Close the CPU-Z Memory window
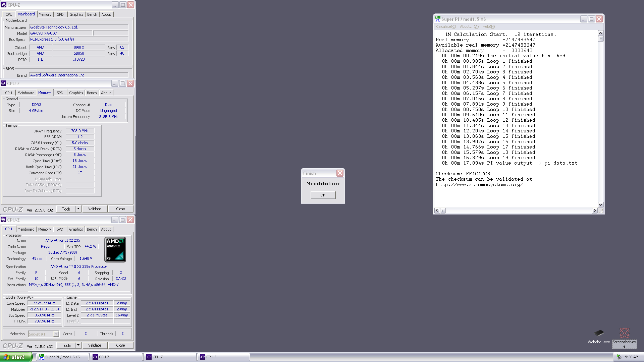This screenshot has width=644, height=362. pos(130,83)
